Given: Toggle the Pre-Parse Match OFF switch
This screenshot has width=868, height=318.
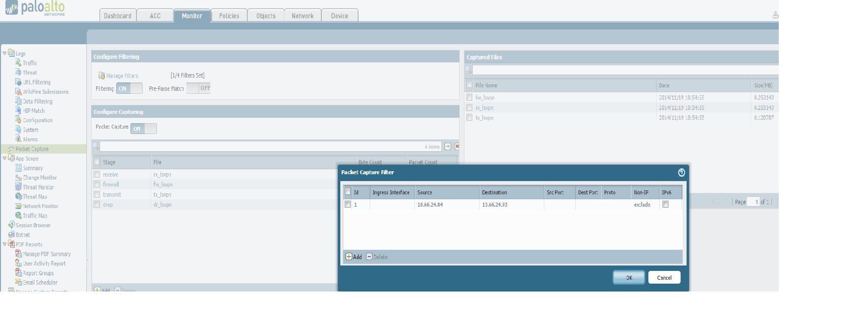Looking at the screenshot, I should 198,88.
